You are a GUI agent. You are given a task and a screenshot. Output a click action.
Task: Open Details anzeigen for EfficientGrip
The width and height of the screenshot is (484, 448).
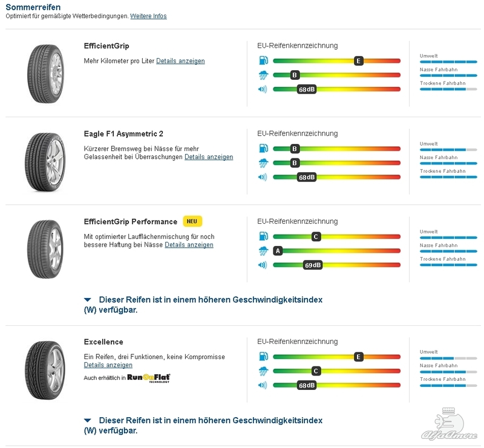pyautogui.click(x=180, y=61)
